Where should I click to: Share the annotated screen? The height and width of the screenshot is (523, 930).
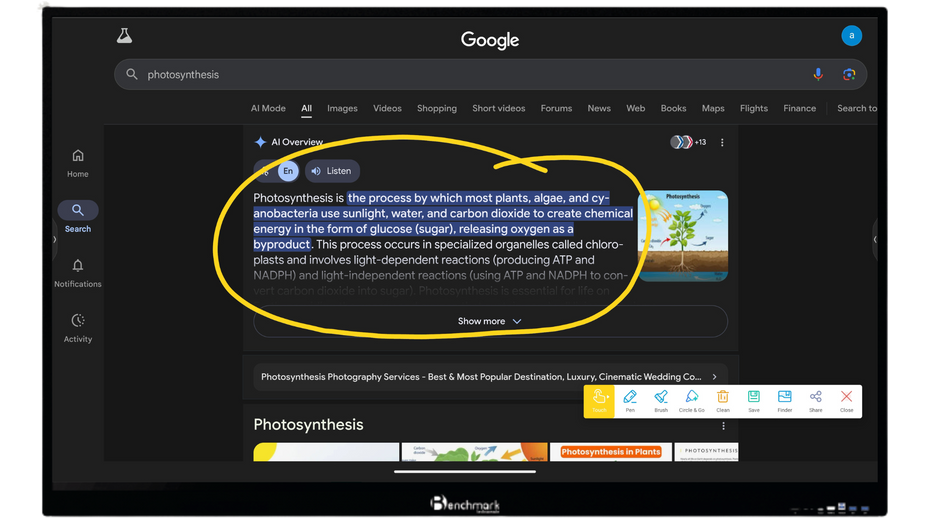816,401
